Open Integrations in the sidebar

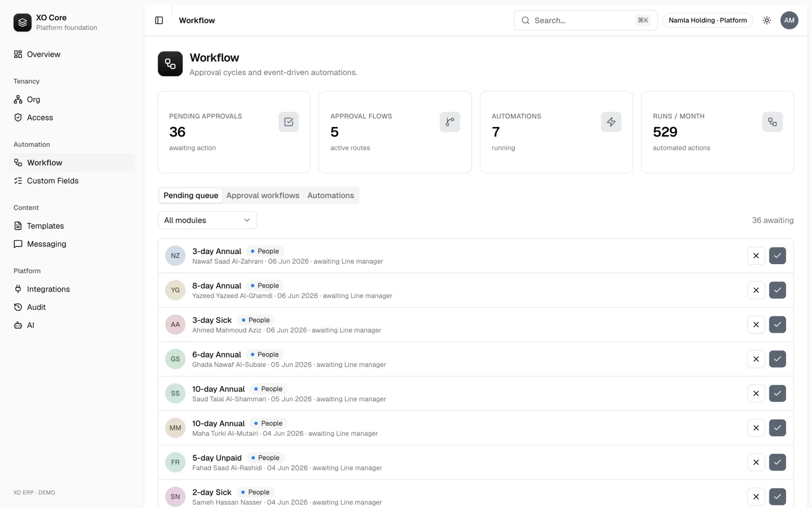click(72, 289)
